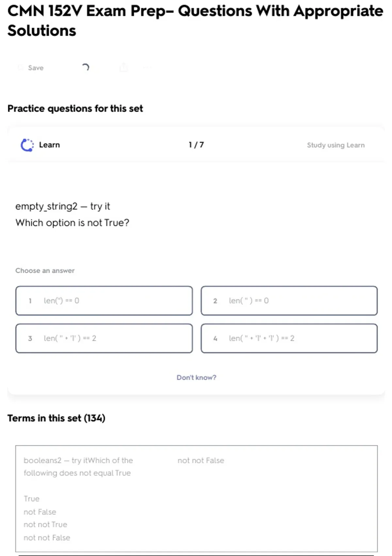The image size is (392, 556).
Task: Choose answer 1 len('') == 0
Action: coord(104,301)
